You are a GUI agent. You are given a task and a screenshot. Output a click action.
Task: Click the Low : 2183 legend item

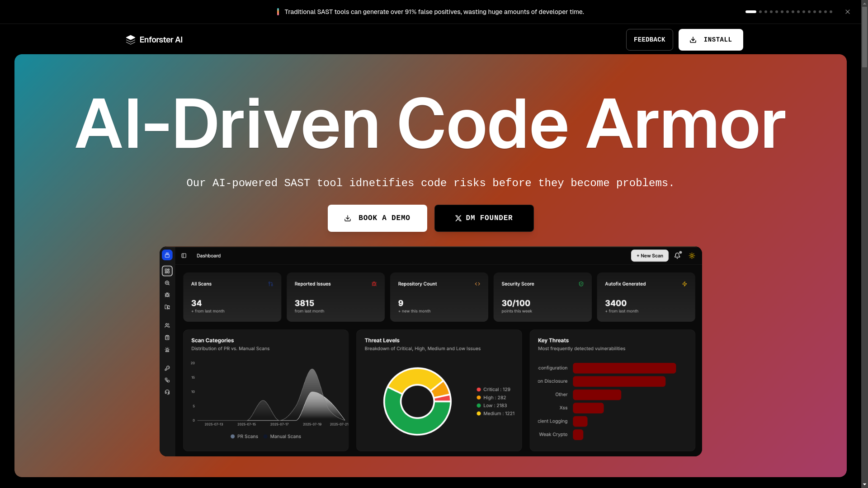(492, 406)
